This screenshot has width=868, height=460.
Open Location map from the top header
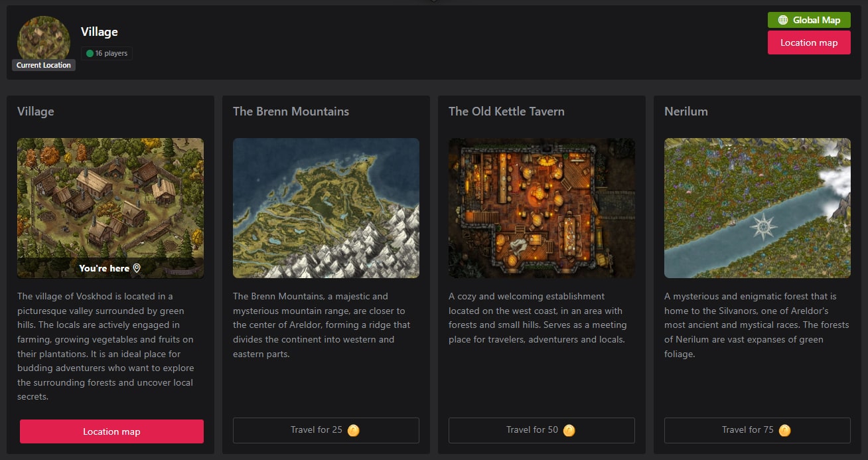pos(809,42)
